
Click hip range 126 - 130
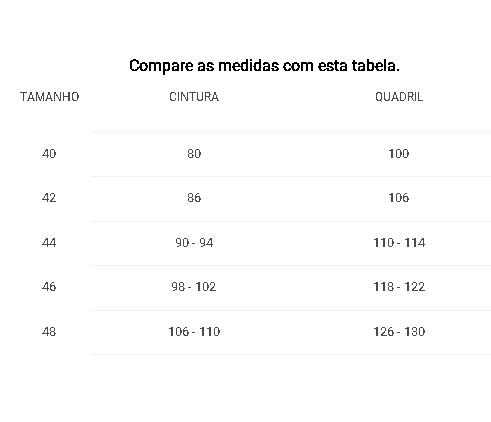coord(399,332)
